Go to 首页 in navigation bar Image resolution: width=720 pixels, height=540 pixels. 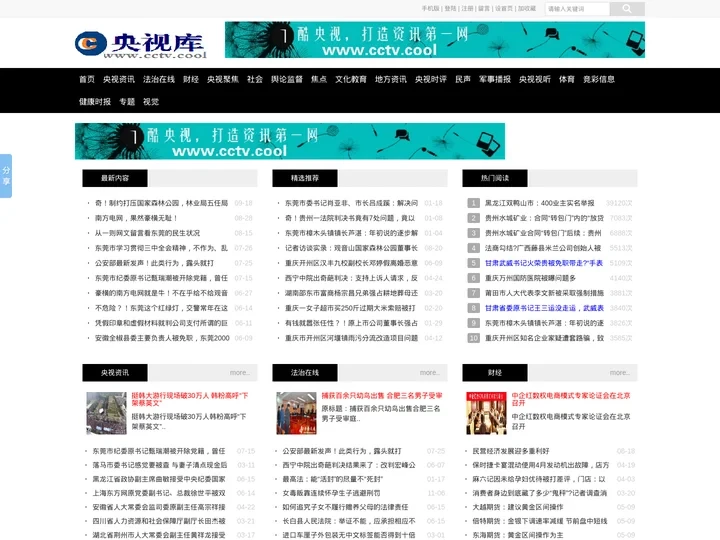coord(87,79)
